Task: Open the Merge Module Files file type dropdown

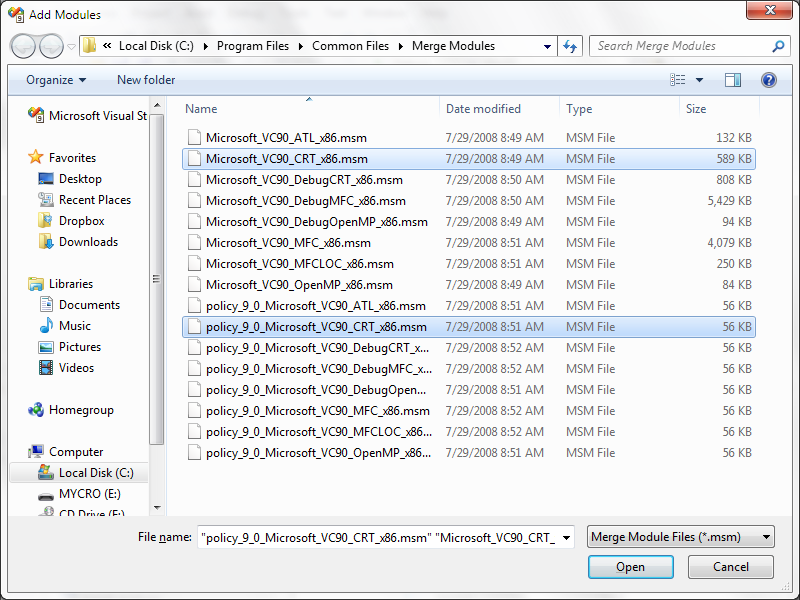Action: click(680, 537)
